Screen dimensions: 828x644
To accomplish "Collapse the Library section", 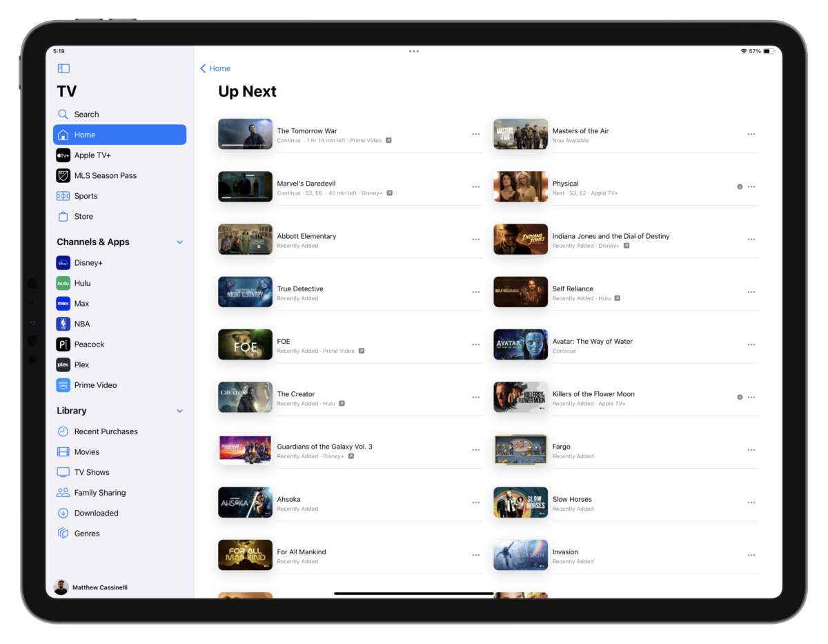I will [179, 411].
